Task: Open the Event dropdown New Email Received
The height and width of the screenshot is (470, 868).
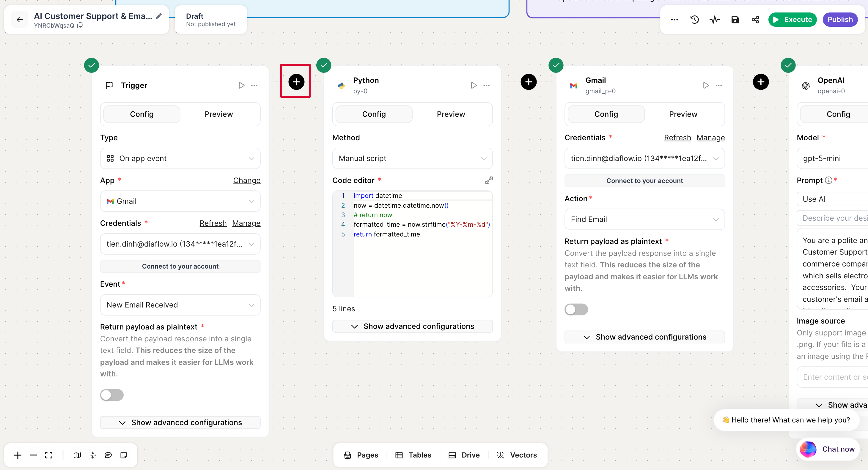Action: click(x=180, y=305)
